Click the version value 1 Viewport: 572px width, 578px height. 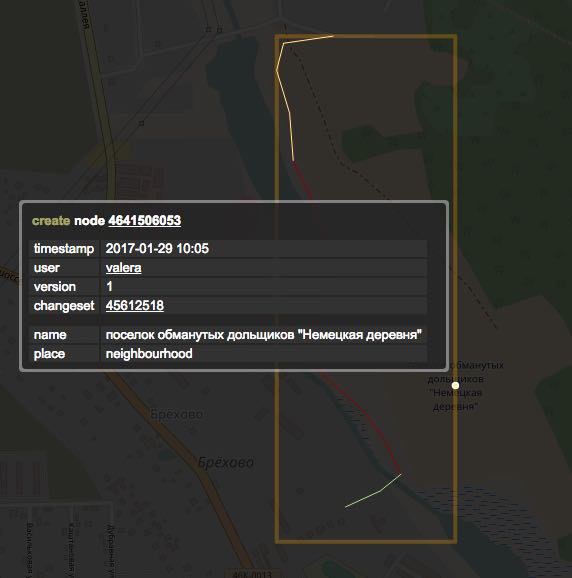click(109, 286)
